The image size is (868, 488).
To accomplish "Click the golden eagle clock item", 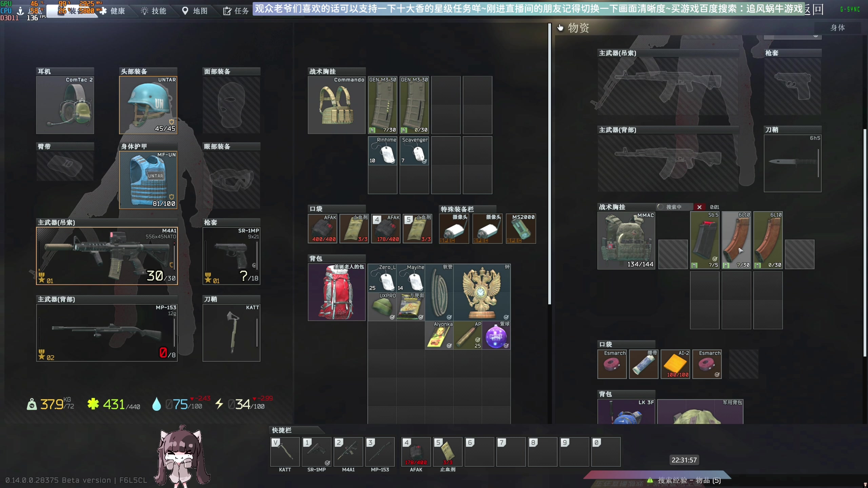I will (x=482, y=292).
